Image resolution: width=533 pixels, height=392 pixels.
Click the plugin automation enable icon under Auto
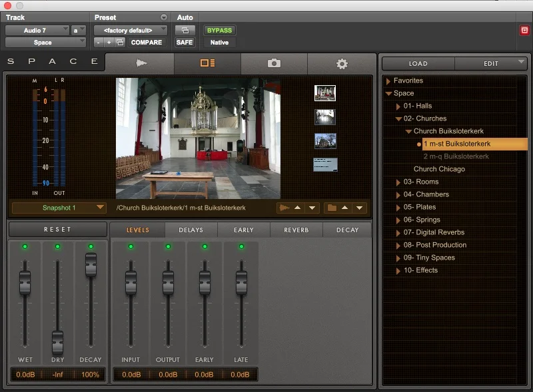click(185, 31)
